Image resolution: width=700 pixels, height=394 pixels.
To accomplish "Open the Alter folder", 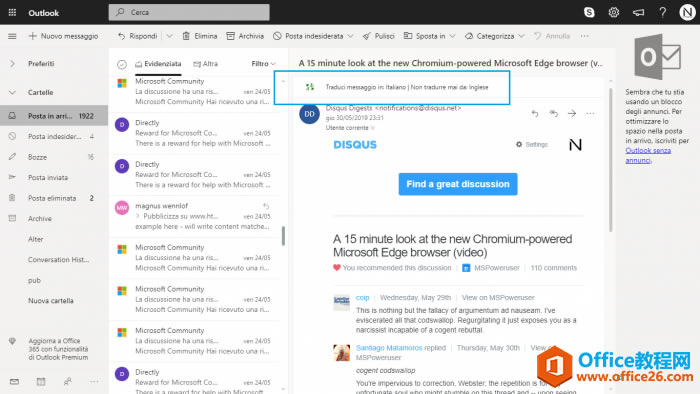I will click(54, 239).
